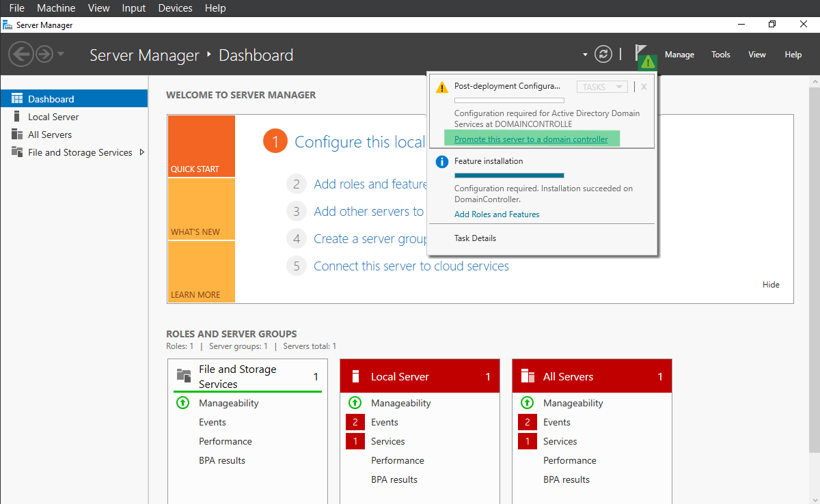Click Create a server group link

(x=370, y=238)
